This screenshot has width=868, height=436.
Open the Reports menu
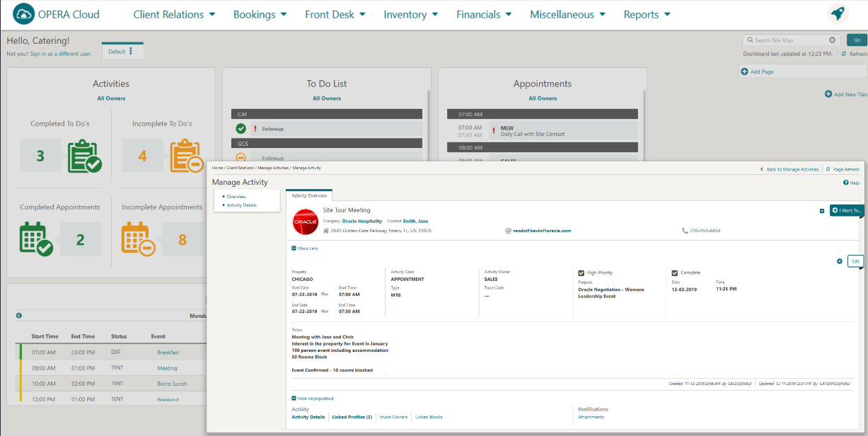[645, 13]
